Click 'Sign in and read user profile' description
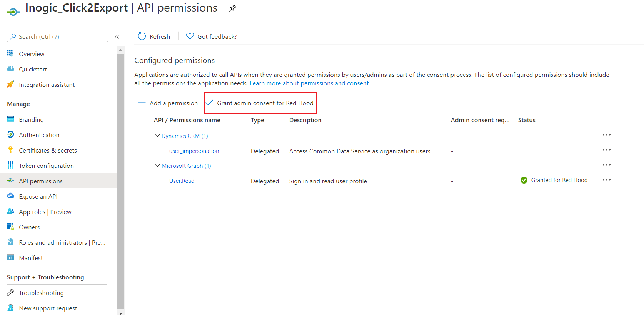 point(328,181)
